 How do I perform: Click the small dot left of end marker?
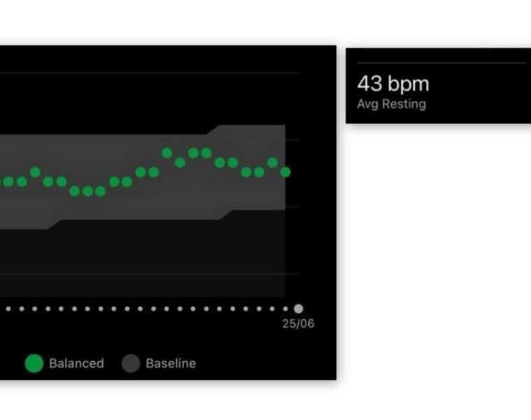285,308
